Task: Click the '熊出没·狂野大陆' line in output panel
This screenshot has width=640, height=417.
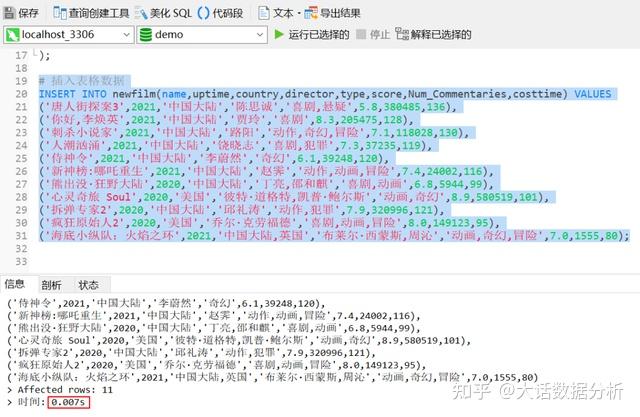Action: coord(213,328)
